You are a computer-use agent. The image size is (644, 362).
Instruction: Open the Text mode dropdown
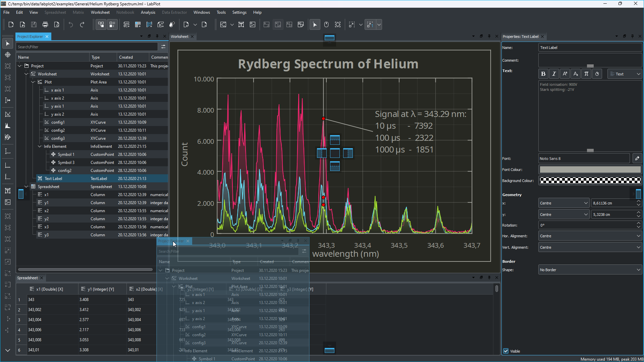pyautogui.click(x=625, y=74)
